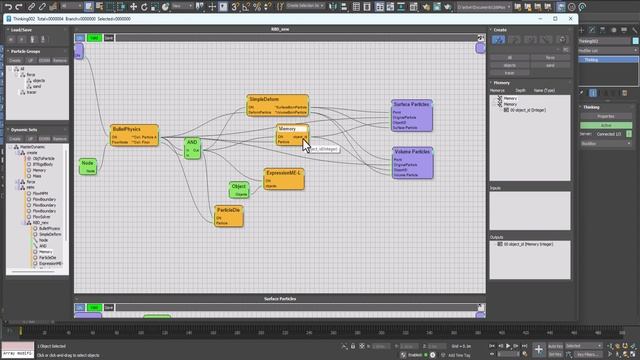
Task: Open the Hierarchy command panel icon
Action: tap(603, 30)
